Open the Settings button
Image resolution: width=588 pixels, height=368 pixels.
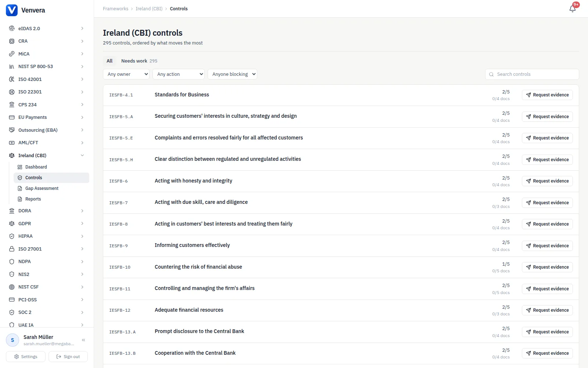(26, 357)
